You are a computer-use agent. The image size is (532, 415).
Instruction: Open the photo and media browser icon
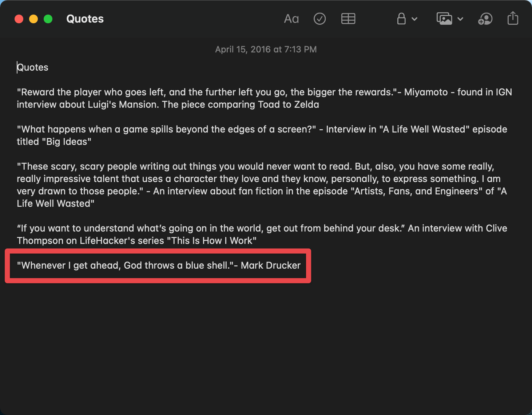(444, 19)
